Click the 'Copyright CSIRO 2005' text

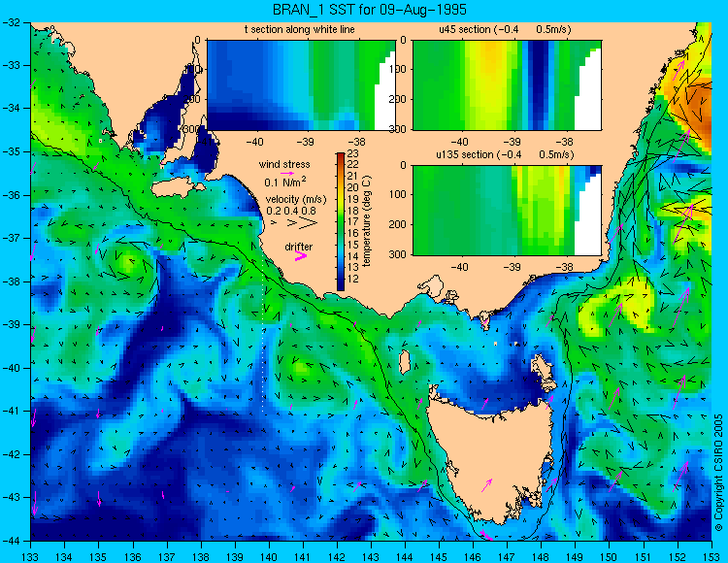coord(718,474)
